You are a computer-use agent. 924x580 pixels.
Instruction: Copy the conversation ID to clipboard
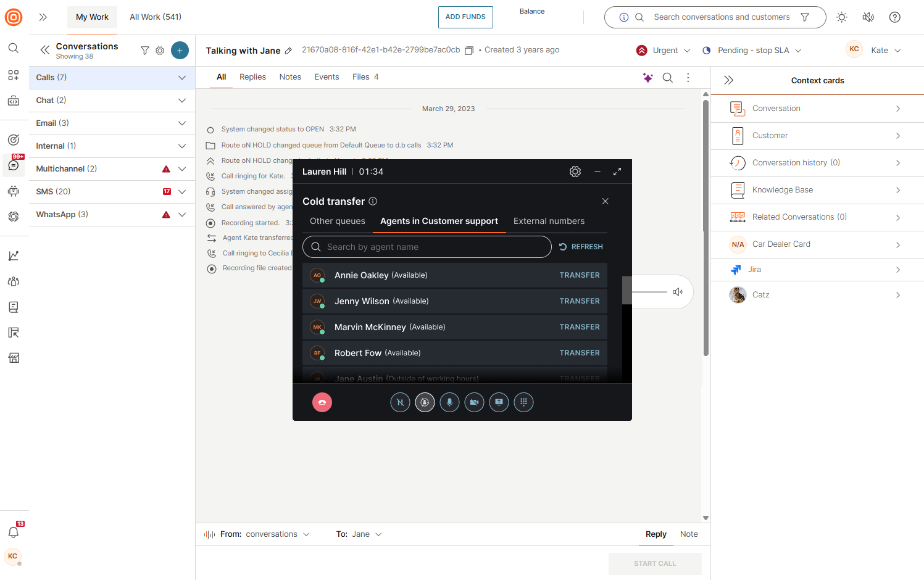(469, 51)
